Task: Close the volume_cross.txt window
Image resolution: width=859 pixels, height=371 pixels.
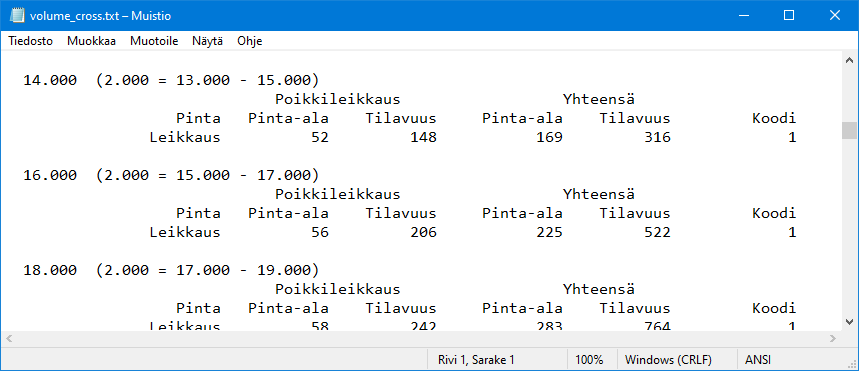Action: tap(835, 16)
